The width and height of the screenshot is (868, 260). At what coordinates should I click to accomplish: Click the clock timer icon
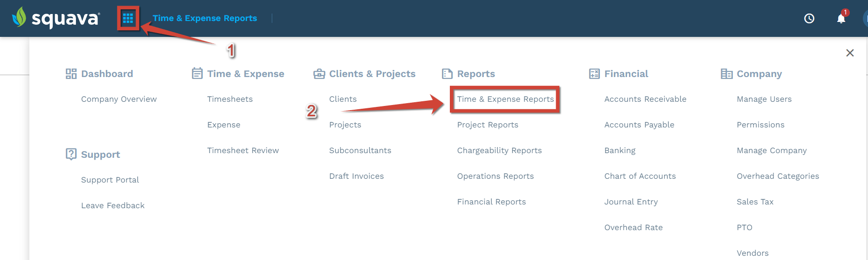point(809,18)
